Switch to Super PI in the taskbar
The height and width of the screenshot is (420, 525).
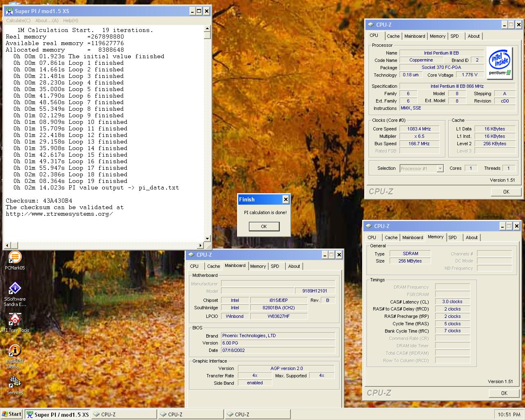coord(57,414)
